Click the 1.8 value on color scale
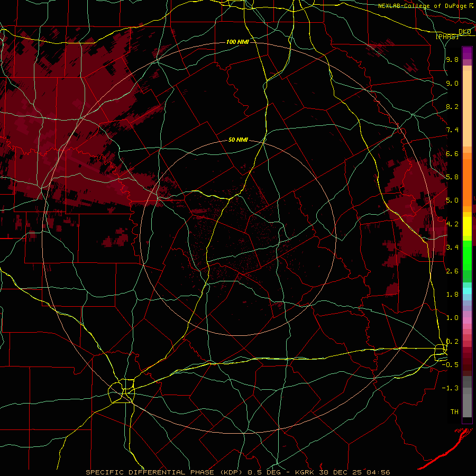 pyautogui.click(x=452, y=295)
